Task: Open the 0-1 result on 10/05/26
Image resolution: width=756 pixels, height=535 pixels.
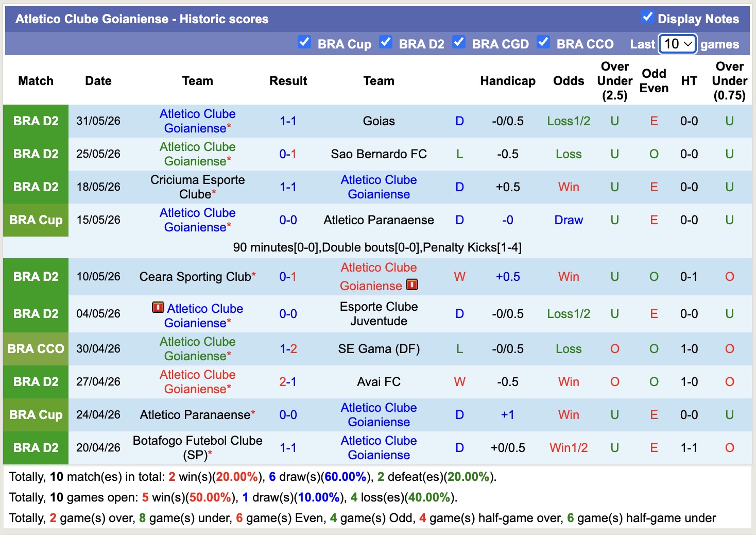Action: click(x=288, y=277)
